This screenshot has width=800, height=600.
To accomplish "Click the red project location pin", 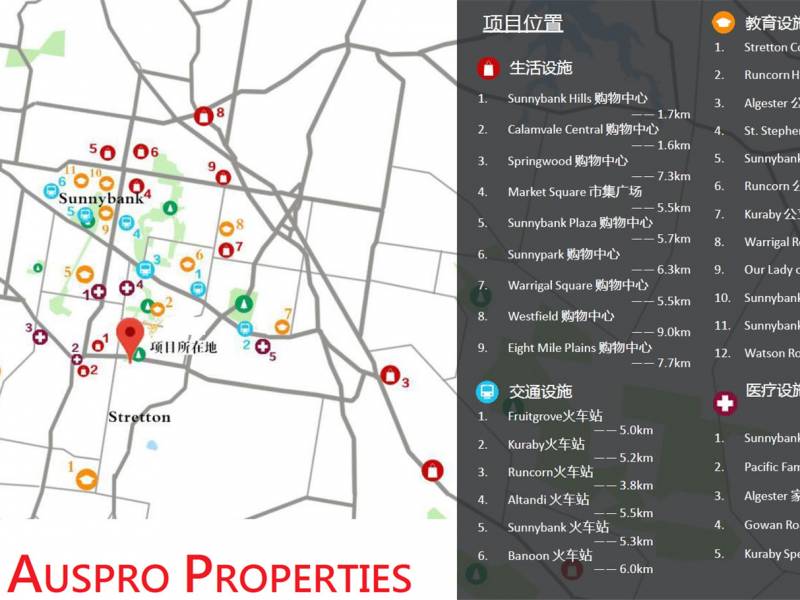I will (x=130, y=339).
